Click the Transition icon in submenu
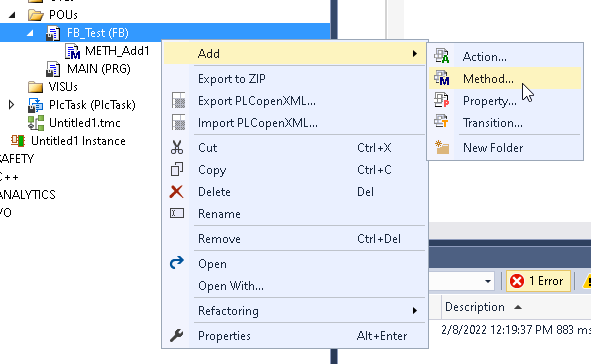 (441, 122)
